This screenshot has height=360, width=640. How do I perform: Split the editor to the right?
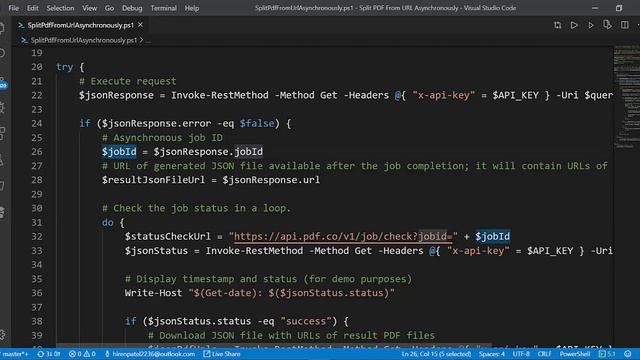[x=624, y=25]
